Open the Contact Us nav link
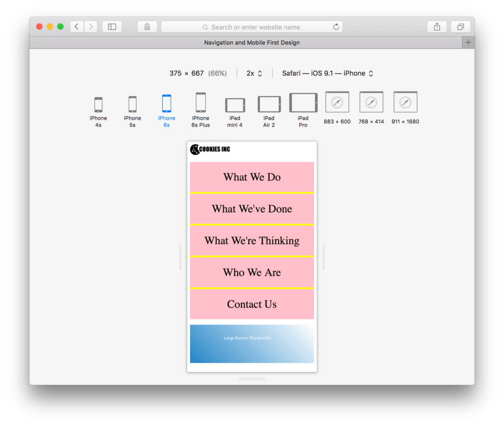 pyautogui.click(x=252, y=304)
